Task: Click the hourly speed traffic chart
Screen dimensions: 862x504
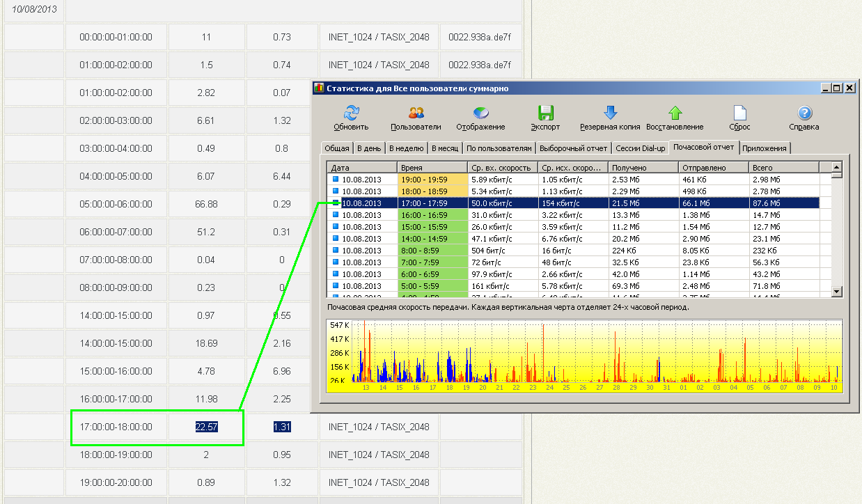Action: [x=584, y=356]
